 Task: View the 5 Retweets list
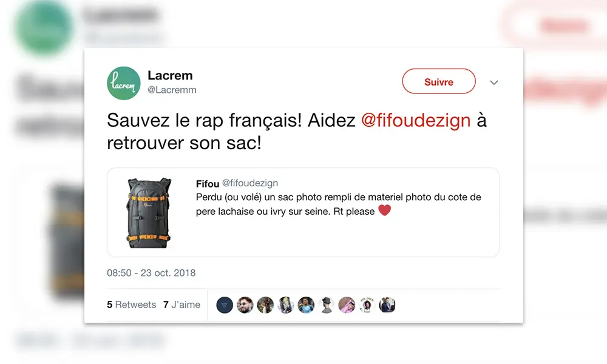click(x=131, y=305)
